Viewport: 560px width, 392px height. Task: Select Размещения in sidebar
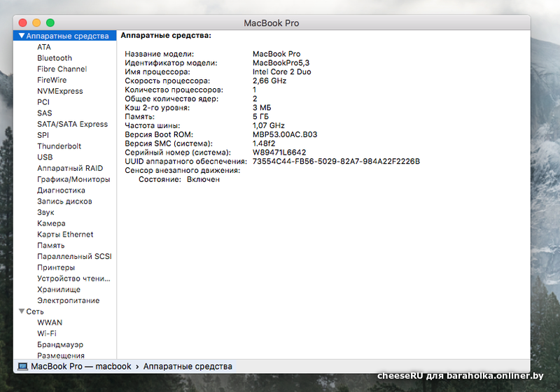click(x=61, y=356)
